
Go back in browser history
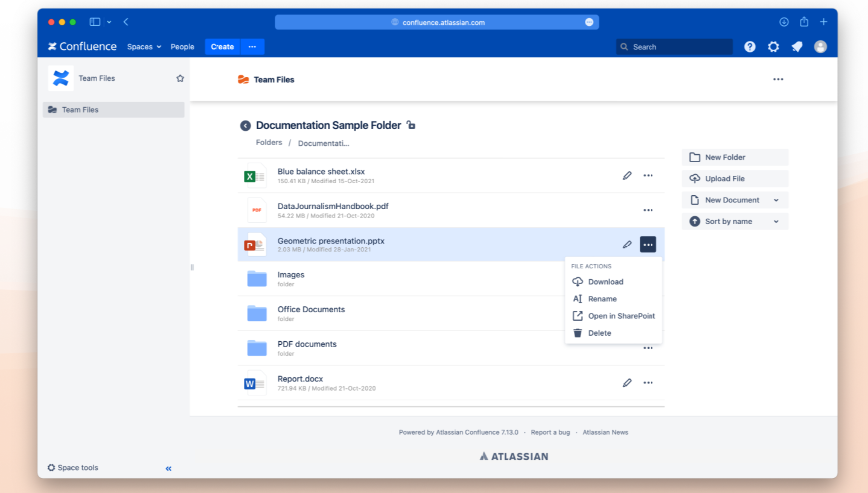pyautogui.click(x=126, y=22)
